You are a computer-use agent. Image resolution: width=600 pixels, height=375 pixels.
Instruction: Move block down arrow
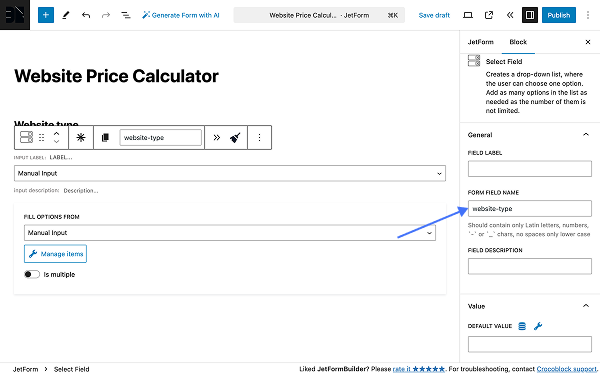(x=56, y=142)
